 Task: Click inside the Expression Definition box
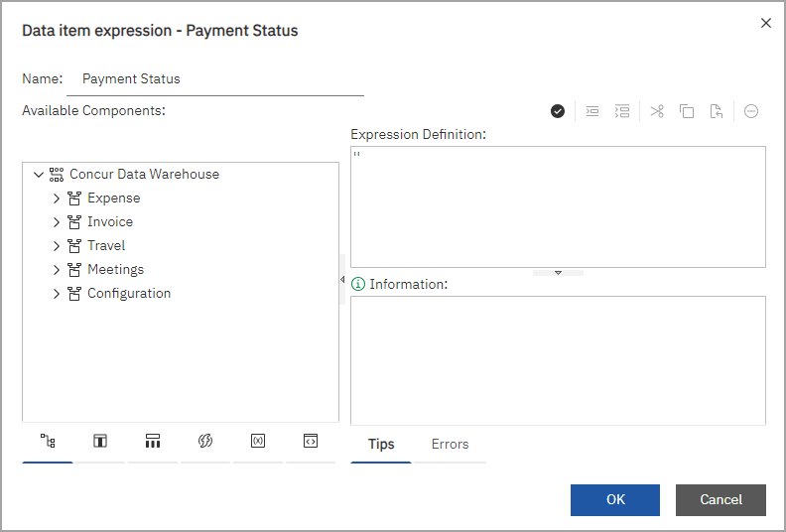tap(558, 207)
